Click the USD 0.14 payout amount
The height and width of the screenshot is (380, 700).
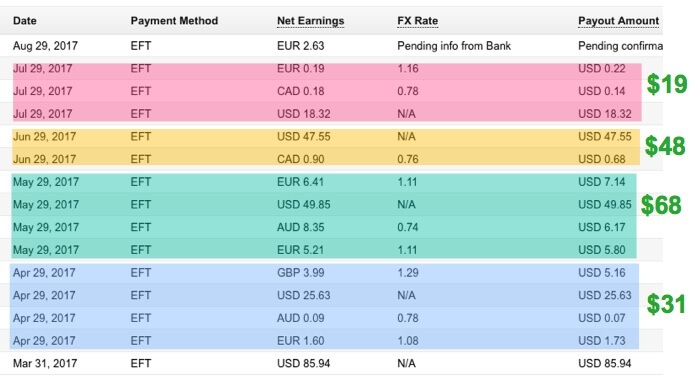click(602, 92)
